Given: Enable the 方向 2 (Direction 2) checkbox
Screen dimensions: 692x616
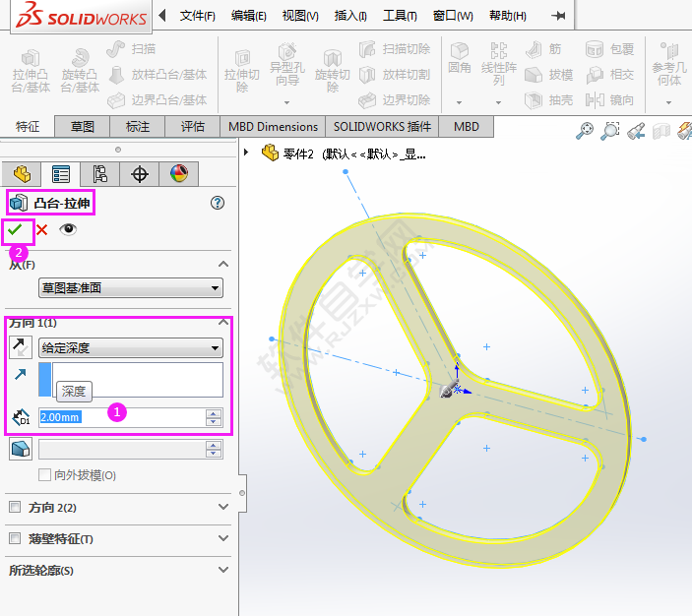Looking at the screenshot, I should [15, 507].
